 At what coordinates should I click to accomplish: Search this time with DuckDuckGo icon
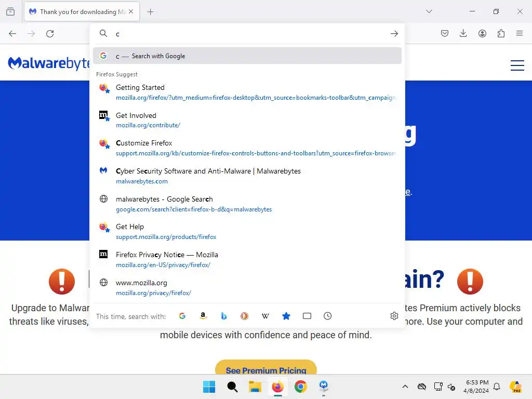tap(244, 316)
